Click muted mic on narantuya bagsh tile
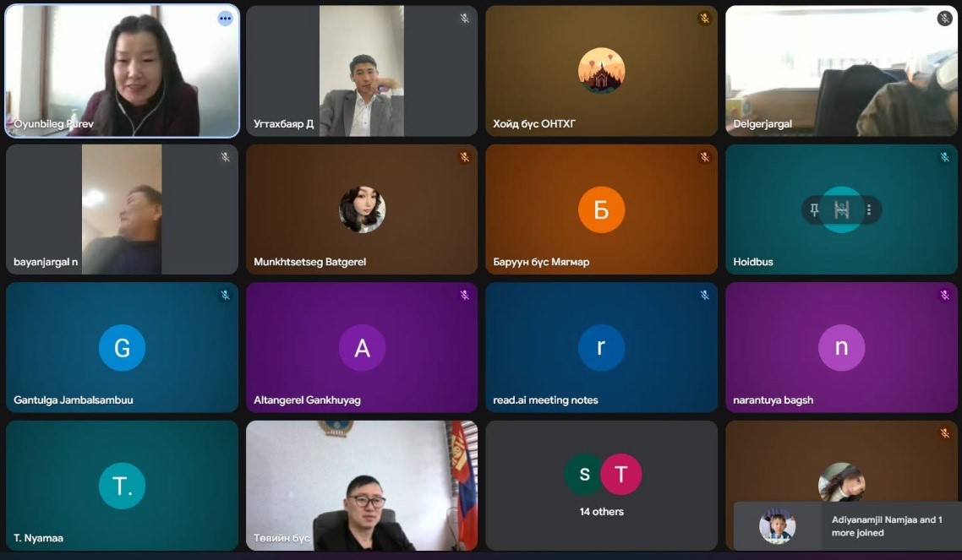962x560 pixels. [x=945, y=295]
